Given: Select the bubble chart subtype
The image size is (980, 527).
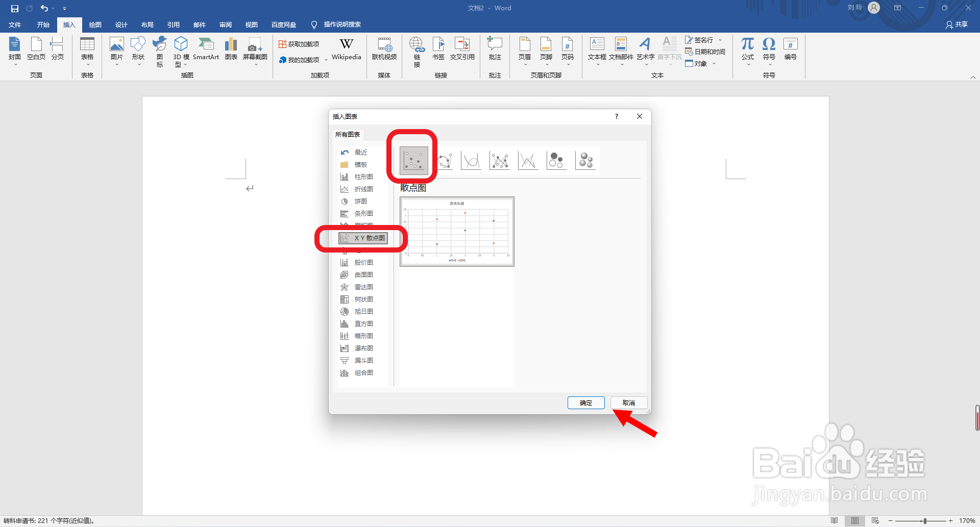Looking at the screenshot, I should click(556, 160).
